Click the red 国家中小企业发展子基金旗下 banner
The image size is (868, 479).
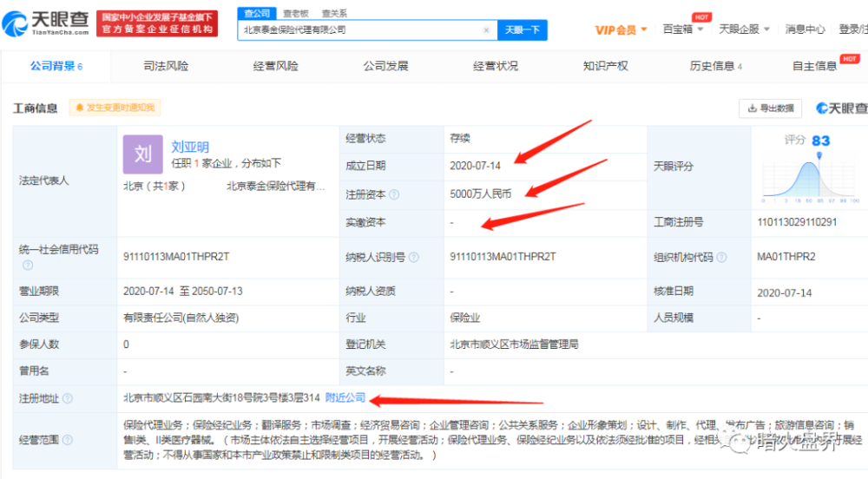click(x=157, y=23)
